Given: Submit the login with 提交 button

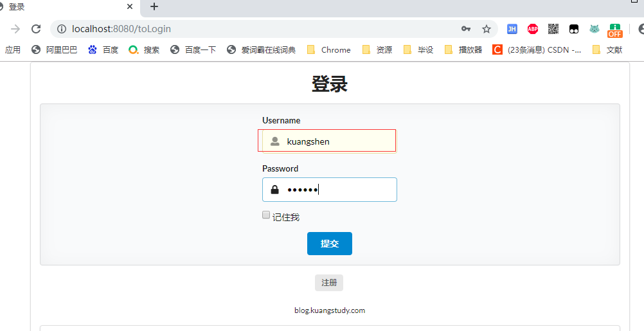Looking at the screenshot, I should point(329,244).
